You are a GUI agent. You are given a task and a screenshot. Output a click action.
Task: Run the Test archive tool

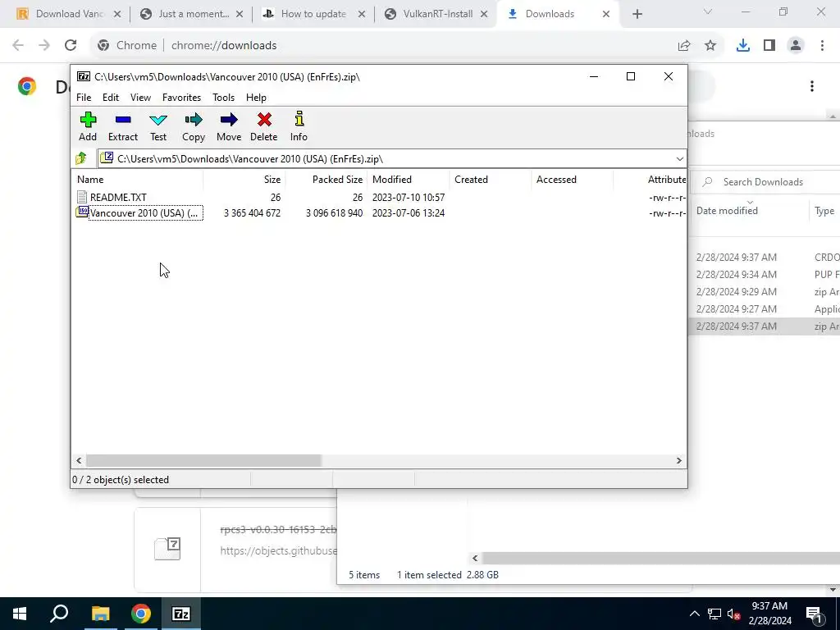click(x=158, y=127)
